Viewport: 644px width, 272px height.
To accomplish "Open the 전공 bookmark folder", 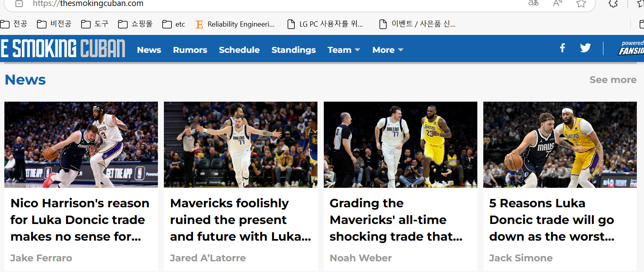I will [14, 24].
